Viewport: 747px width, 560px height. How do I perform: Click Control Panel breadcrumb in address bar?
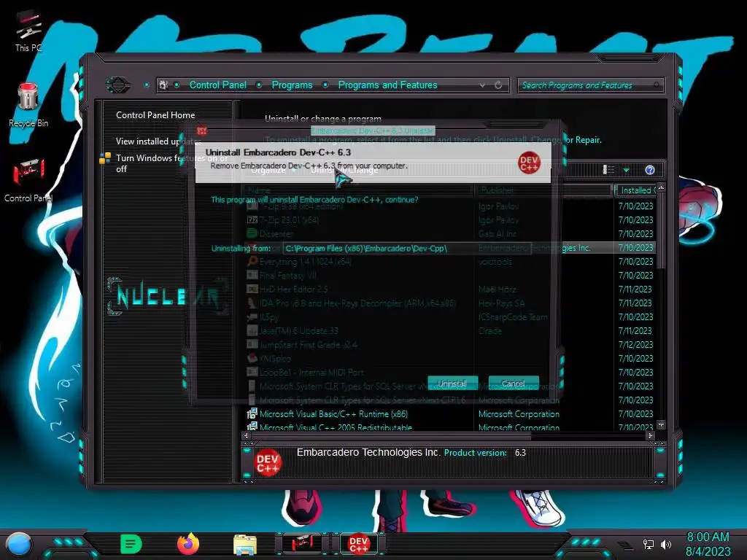click(x=217, y=85)
